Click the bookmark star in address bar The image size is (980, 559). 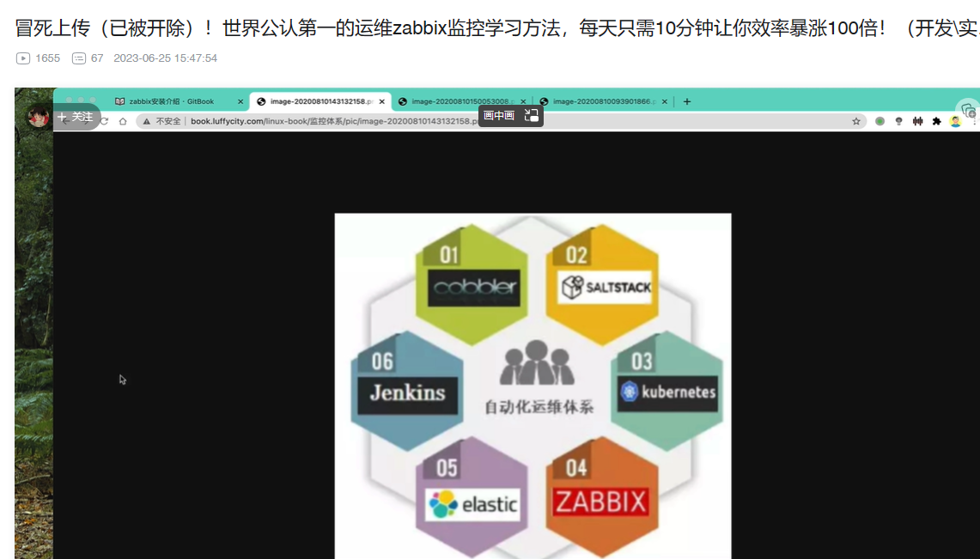click(856, 122)
